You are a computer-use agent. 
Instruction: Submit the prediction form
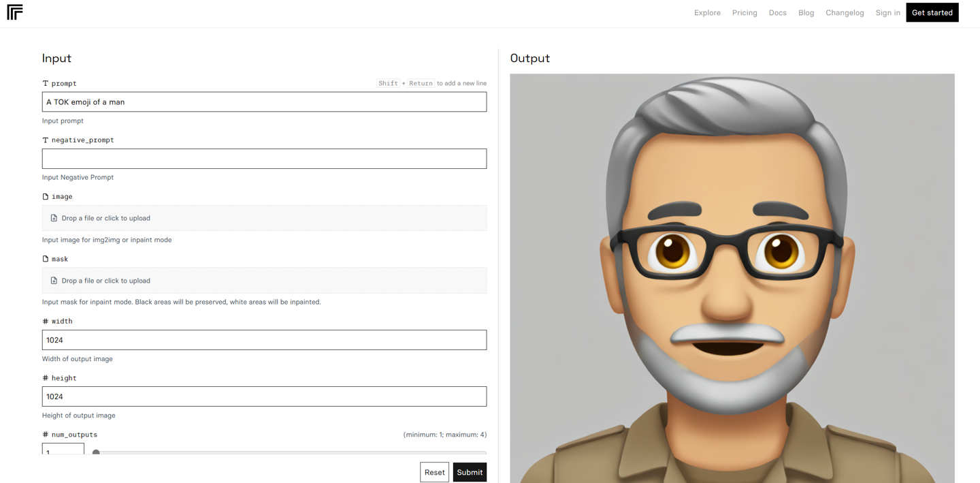click(470, 472)
